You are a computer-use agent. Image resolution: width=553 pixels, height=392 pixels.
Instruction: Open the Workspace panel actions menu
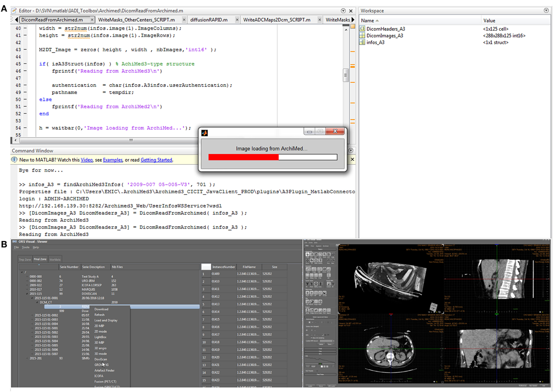click(546, 11)
